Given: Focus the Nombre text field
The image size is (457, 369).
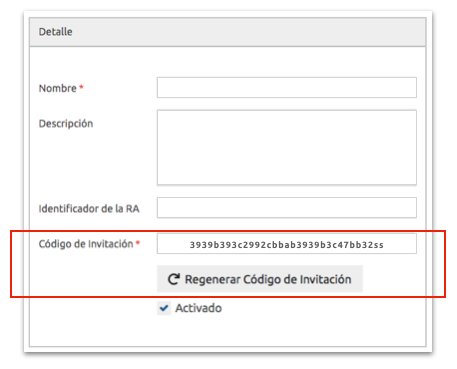Looking at the screenshot, I should (x=287, y=87).
